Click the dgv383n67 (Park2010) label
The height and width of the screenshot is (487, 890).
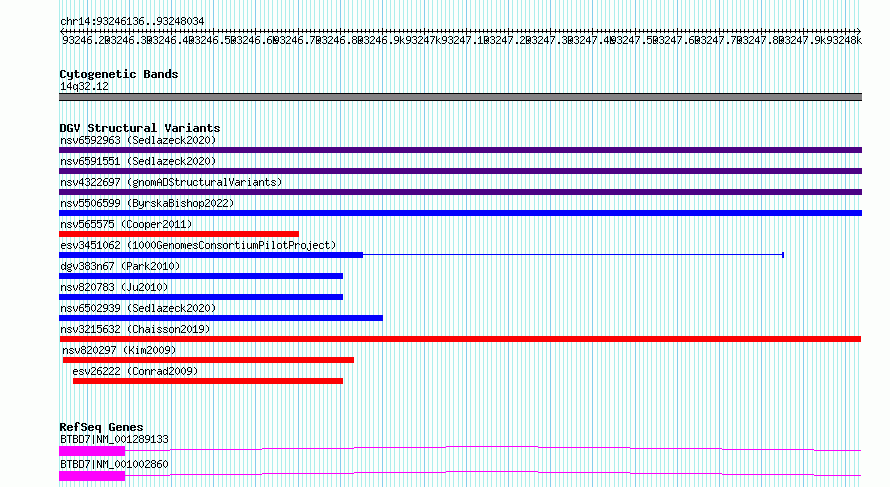(x=120, y=266)
